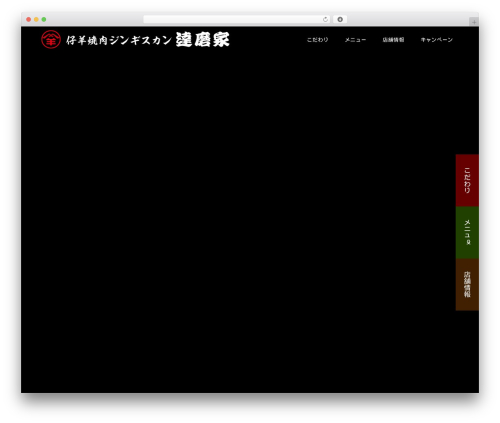Close the window with the red button
The height and width of the screenshot is (423, 500).
coord(29,19)
